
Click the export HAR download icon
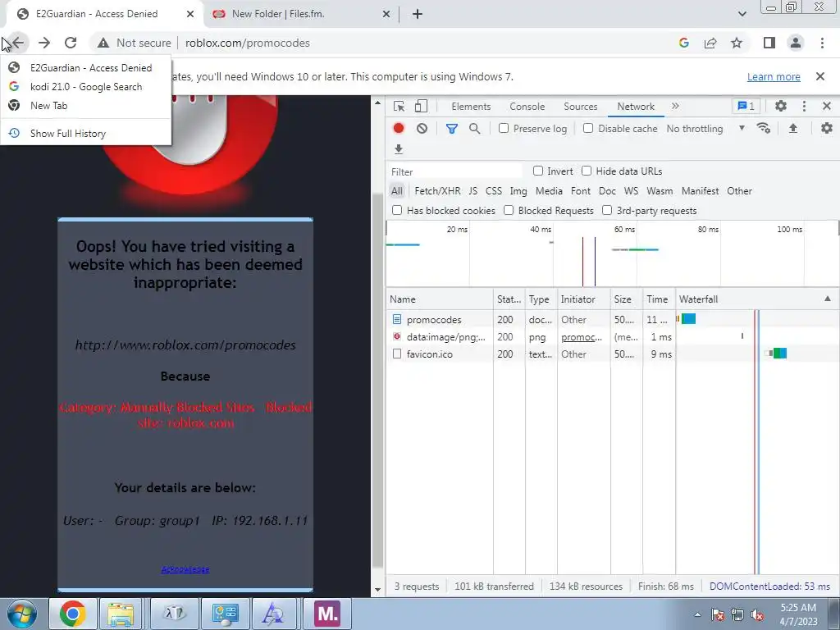(398, 149)
